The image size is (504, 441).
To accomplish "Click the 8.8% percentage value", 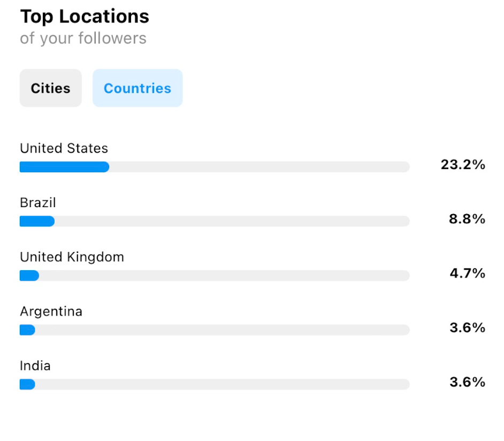I will [467, 219].
